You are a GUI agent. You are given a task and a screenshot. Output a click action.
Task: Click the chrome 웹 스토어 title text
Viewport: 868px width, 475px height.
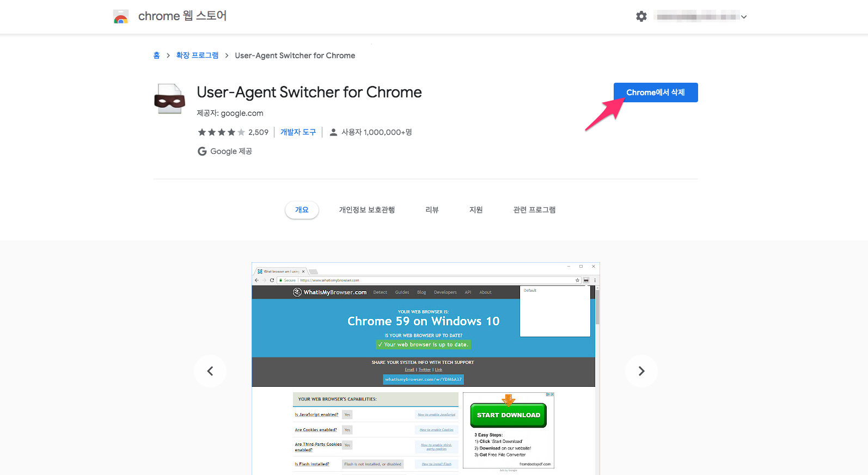pos(182,16)
